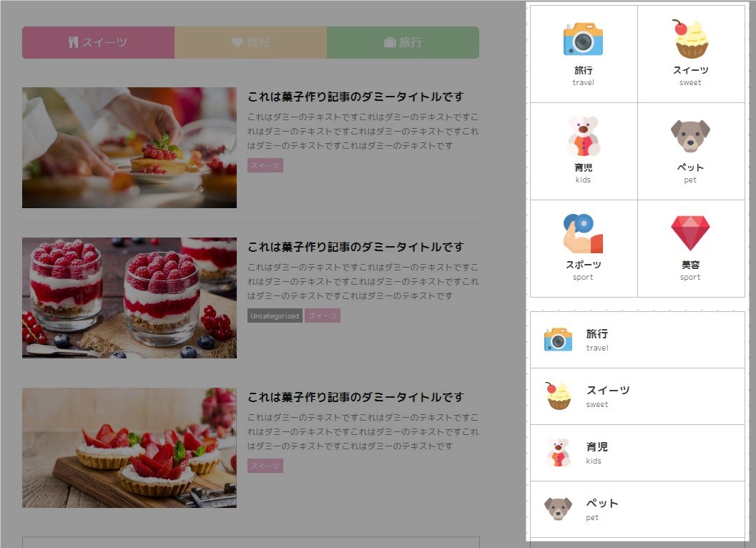Screen dimensions: 756x548
Task: Click the cupcake icon in the sweet grid tile
Action: 691,39
